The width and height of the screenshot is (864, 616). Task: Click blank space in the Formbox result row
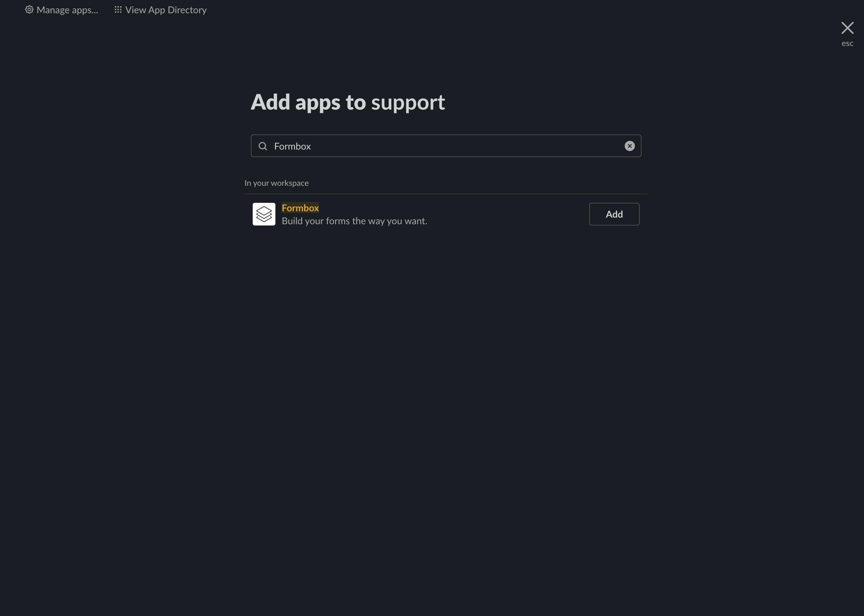coord(509,214)
